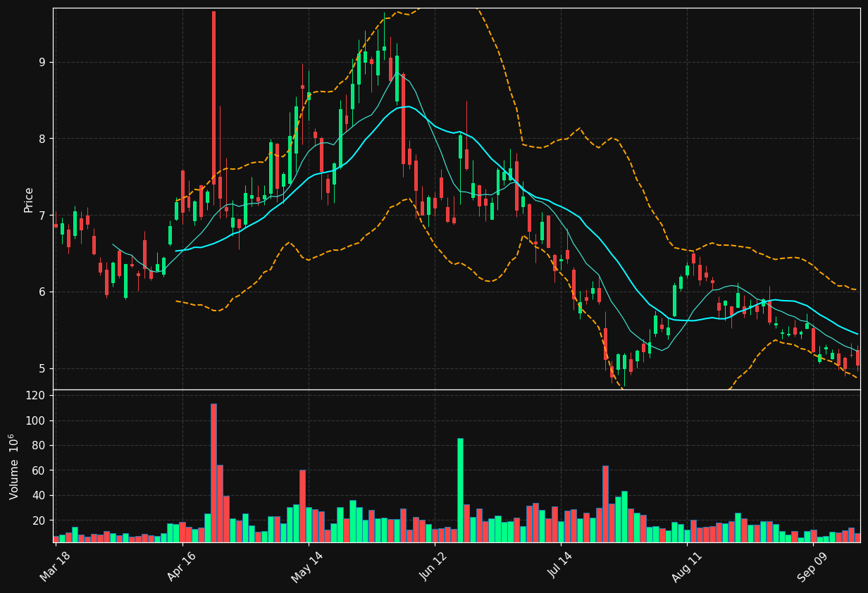The image size is (868, 593).
Task: Click the price tick label 7
Action: coord(42,216)
